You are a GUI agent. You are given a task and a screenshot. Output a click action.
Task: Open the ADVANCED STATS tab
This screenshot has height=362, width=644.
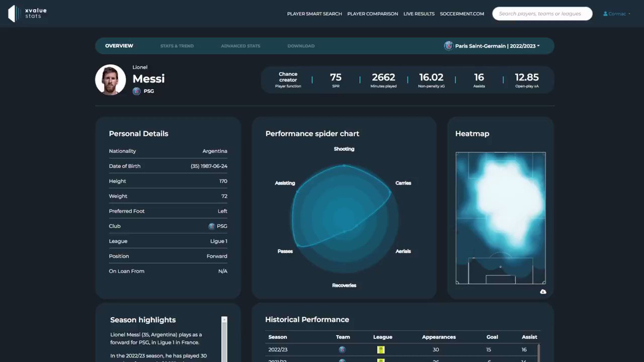point(240,46)
